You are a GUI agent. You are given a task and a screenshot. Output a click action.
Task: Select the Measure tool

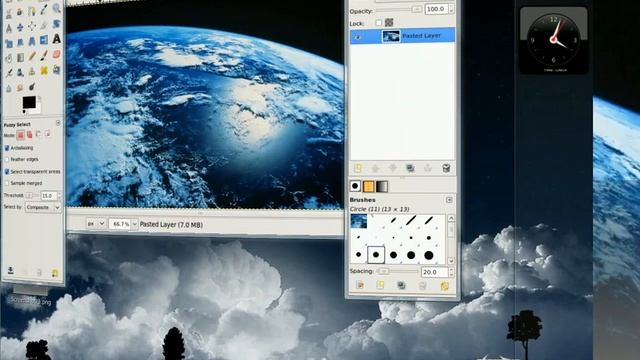click(x=8, y=29)
